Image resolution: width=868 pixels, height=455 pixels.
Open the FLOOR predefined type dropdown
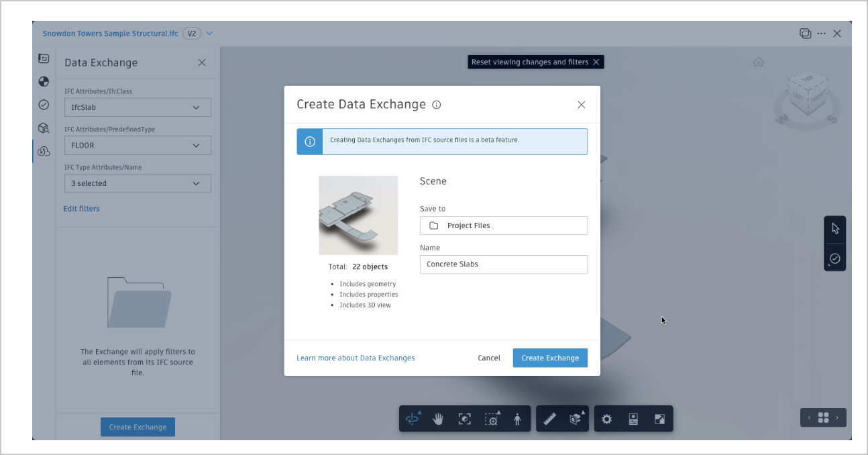click(138, 145)
